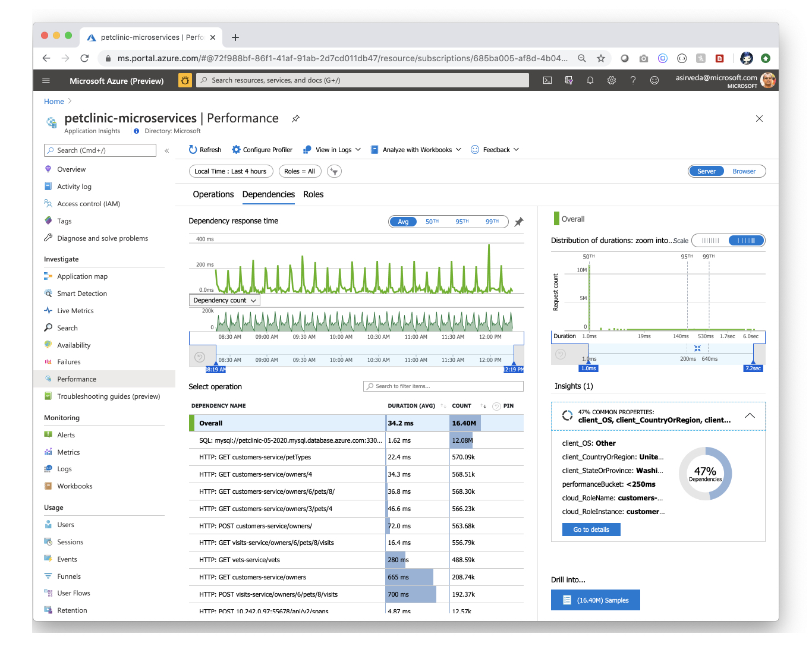Select the Dependencies tab
This screenshot has width=812, height=665.
269,194
